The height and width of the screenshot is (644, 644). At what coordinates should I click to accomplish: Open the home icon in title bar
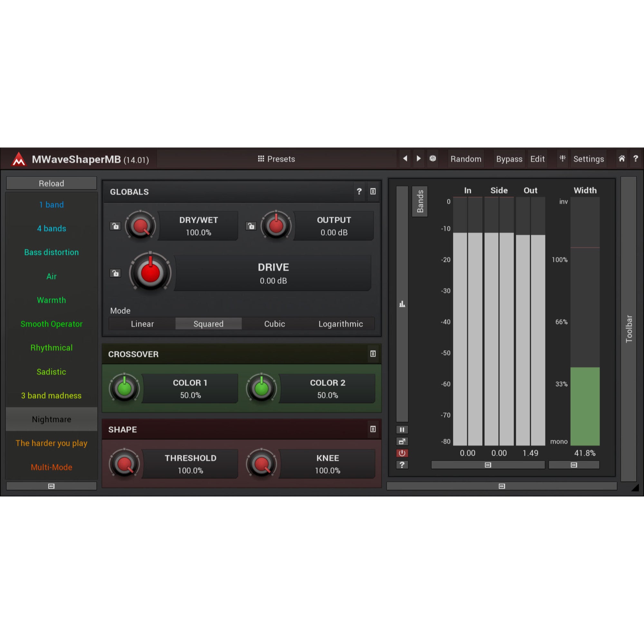coord(622,159)
